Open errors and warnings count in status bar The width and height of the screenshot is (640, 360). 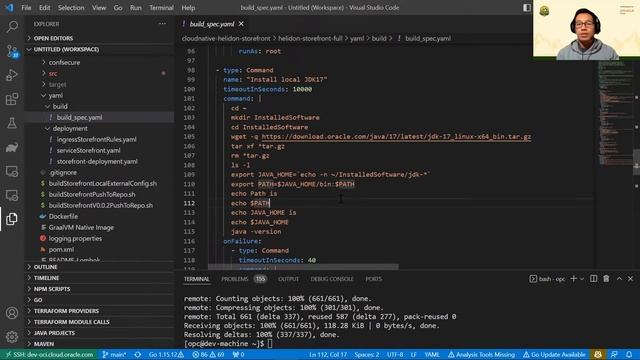(208, 355)
